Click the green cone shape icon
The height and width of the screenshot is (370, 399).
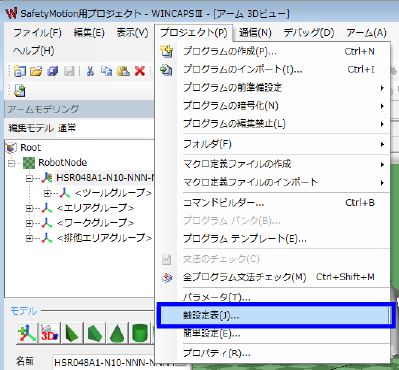click(117, 333)
